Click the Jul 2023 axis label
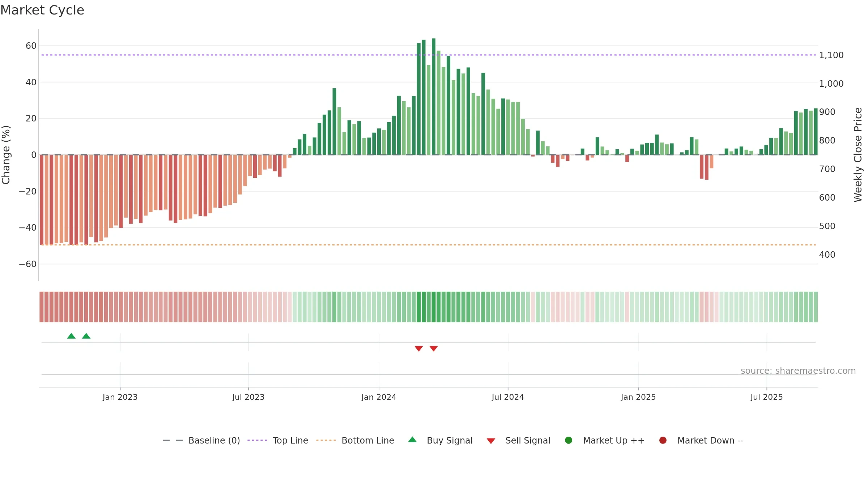The height and width of the screenshot is (488, 868). [x=248, y=397]
